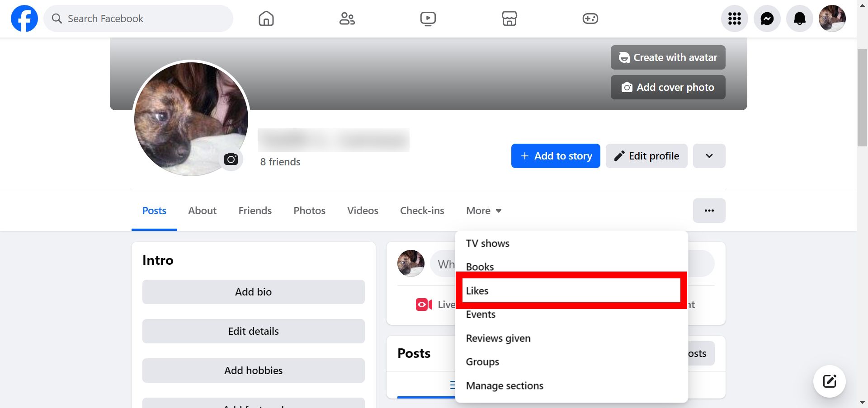View notifications

[x=799, y=19]
